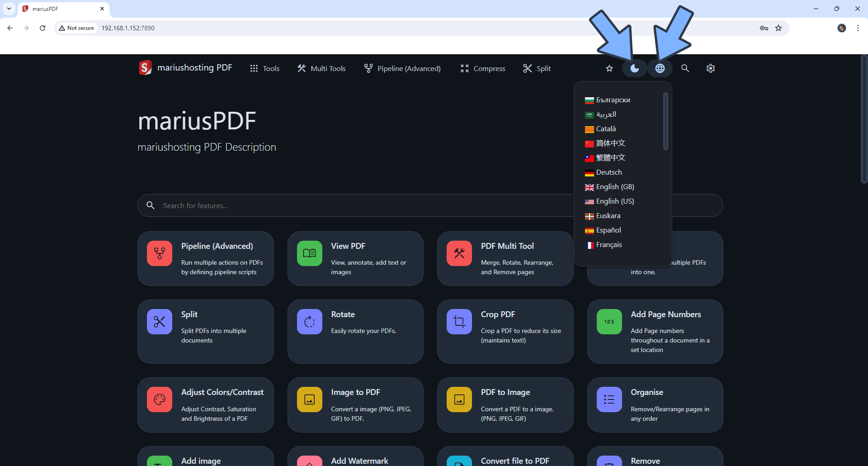The height and width of the screenshot is (466, 868).
Task: Click the PDF to Image icon
Action: pos(459,399)
